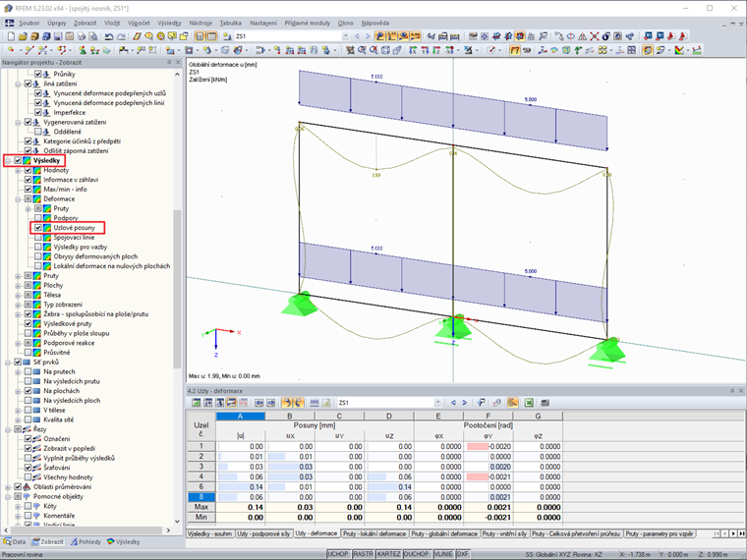Open the Výsledky - souhrn tab
The height and width of the screenshot is (560, 747).
[x=210, y=533]
